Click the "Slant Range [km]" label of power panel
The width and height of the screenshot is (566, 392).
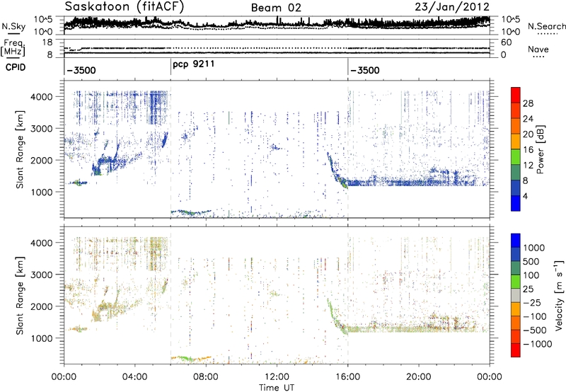pyautogui.click(x=20, y=149)
